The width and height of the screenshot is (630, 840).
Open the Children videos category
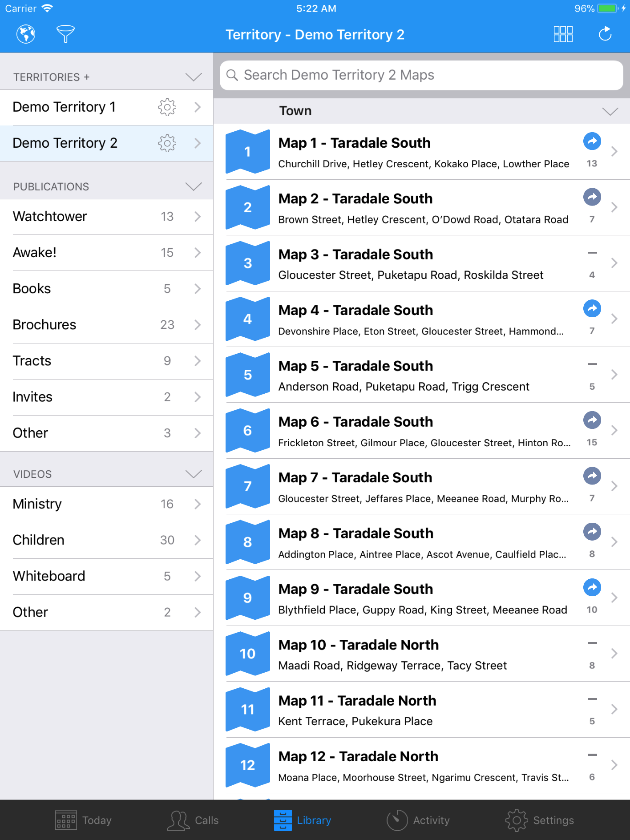click(107, 540)
